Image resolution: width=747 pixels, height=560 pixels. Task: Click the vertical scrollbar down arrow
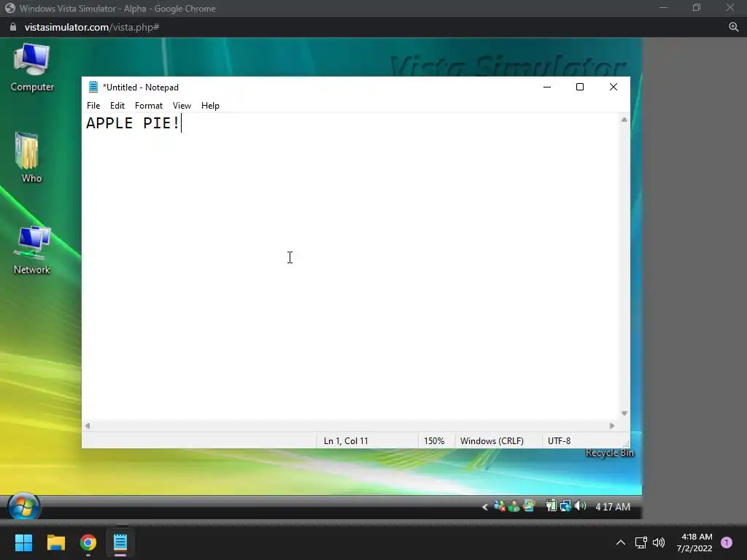coord(624,413)
